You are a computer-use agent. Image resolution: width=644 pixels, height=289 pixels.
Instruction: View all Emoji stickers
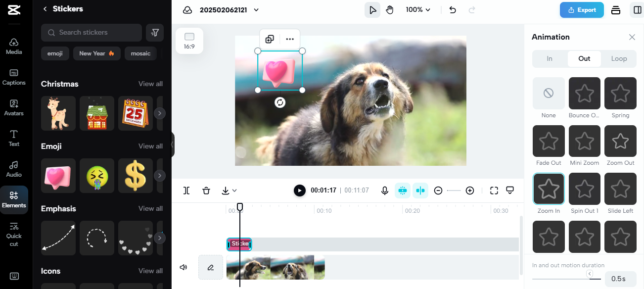pos(150,146)
